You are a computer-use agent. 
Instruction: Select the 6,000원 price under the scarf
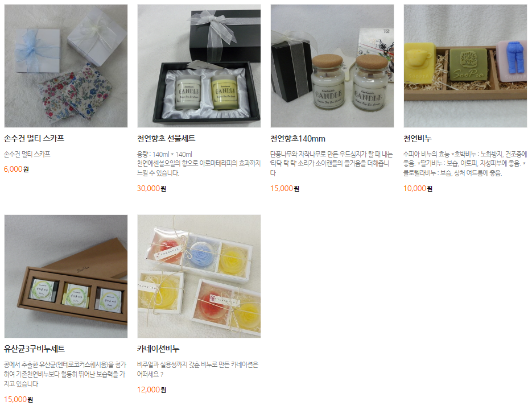(17, 169)
